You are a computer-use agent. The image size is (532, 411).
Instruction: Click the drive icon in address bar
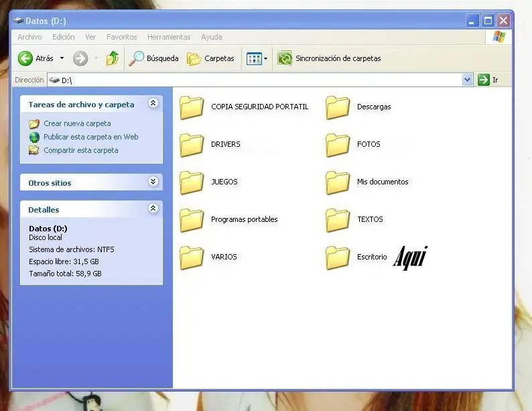coord(54,80)
